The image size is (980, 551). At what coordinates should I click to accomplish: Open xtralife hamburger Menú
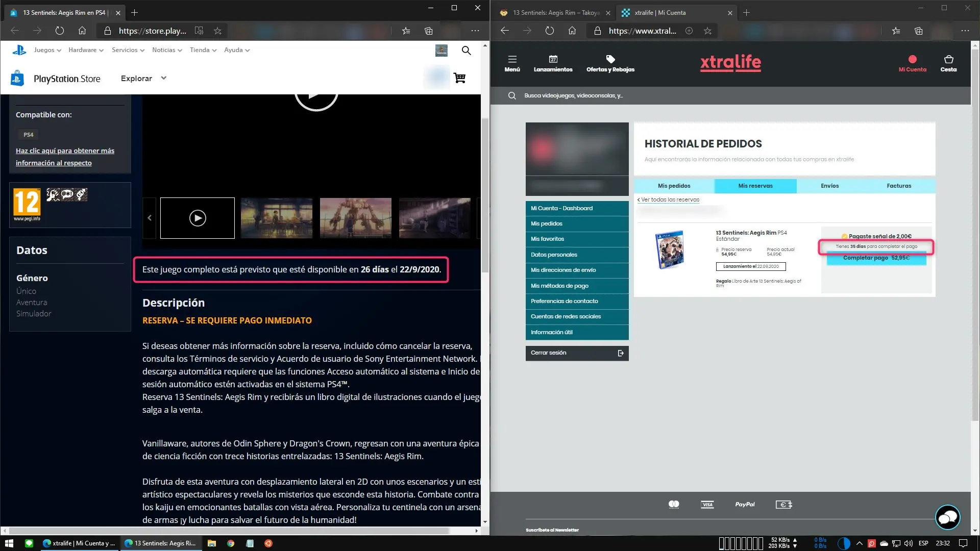point(512,63)
